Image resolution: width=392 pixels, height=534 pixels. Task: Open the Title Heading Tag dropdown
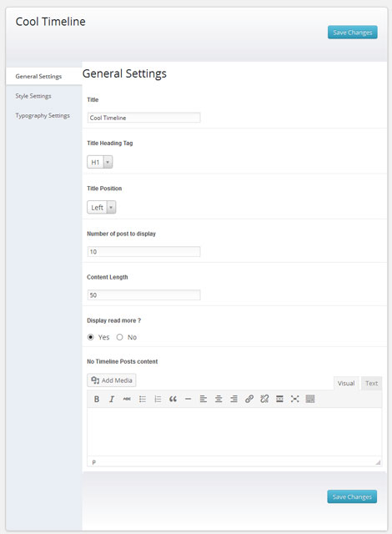(100, 162)
